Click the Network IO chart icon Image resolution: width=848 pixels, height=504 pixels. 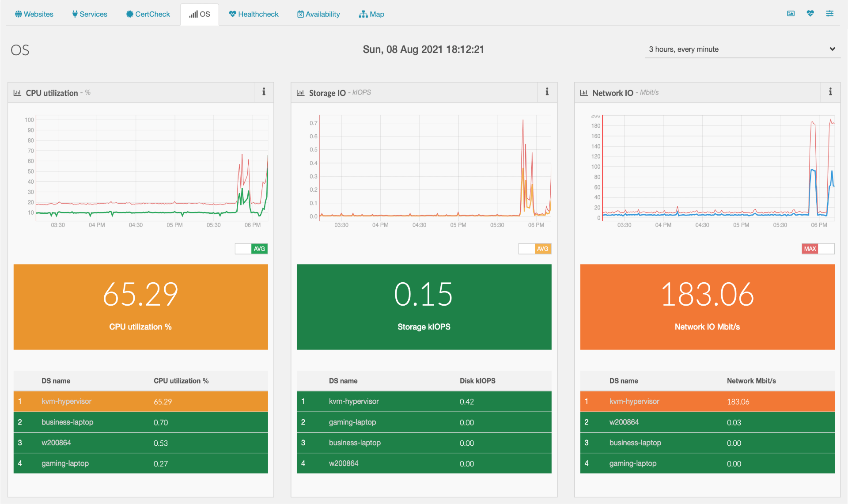584,93
